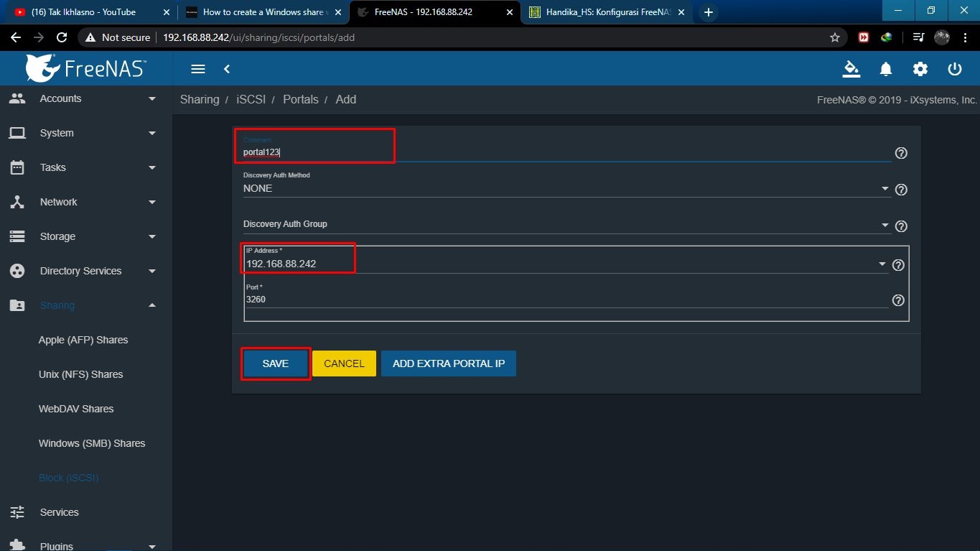
Task: Go to Portals breadcrumb
Action: point(301,99)
